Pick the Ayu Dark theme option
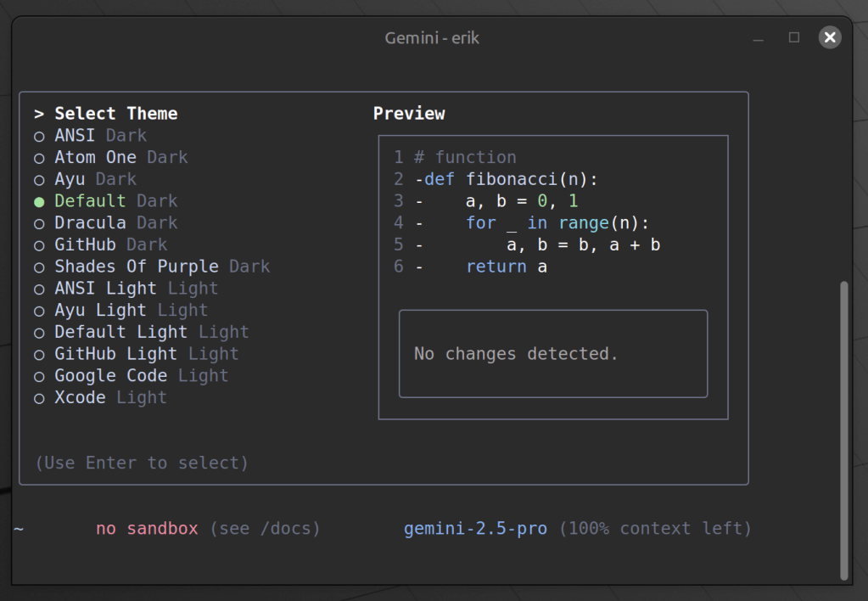868x601 pixels. click(39, 180)
